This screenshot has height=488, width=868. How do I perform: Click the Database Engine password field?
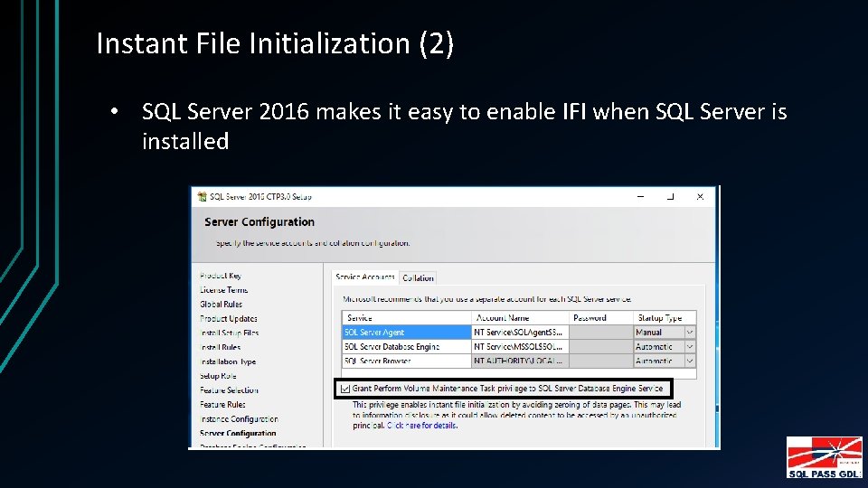click(600, 347)
